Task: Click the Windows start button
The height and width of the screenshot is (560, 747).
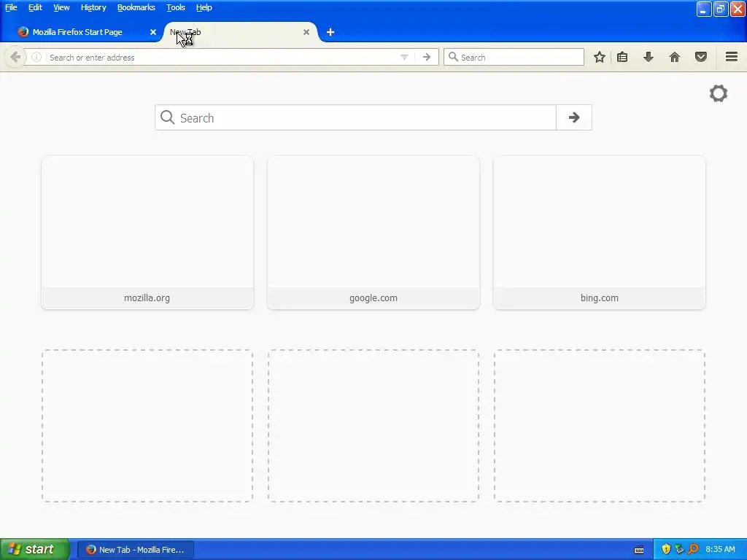Action: coord(35,549)
